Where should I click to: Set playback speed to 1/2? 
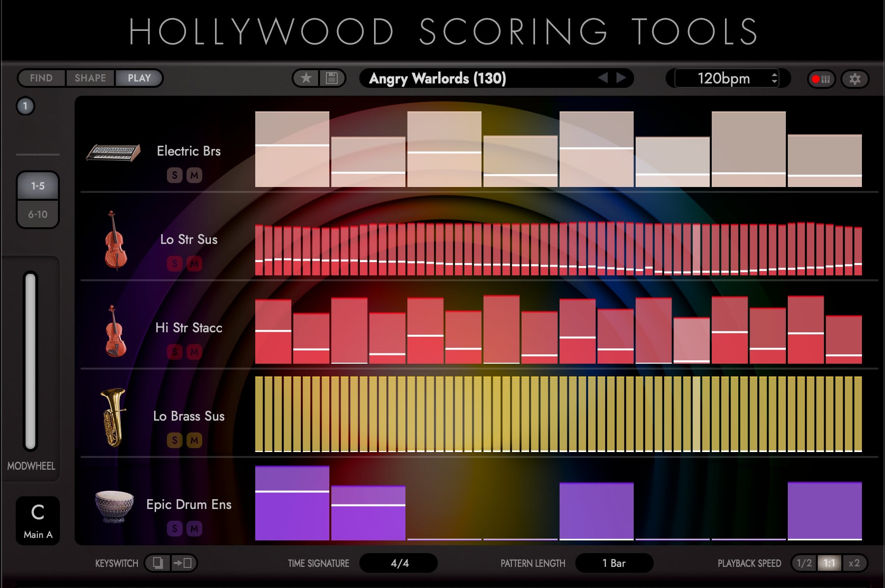[804, 563]
